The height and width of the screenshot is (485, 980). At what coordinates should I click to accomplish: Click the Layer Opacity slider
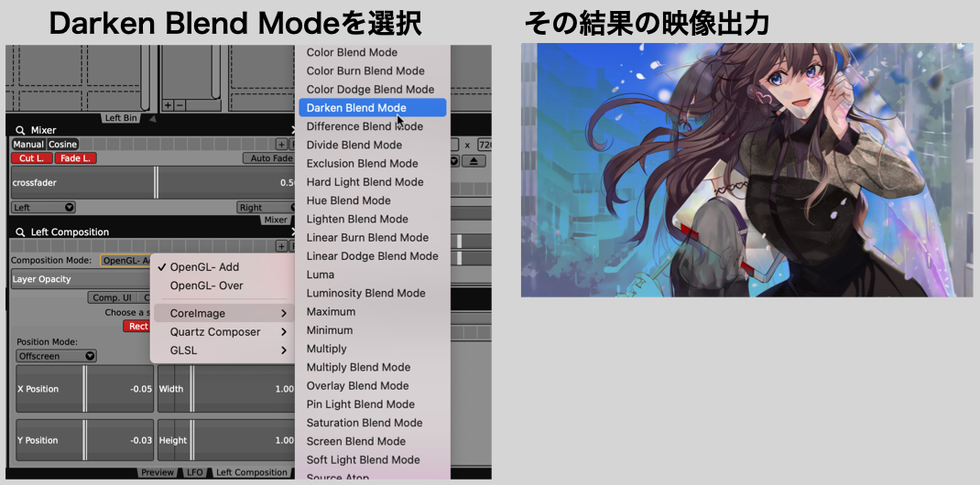(80, 279)
